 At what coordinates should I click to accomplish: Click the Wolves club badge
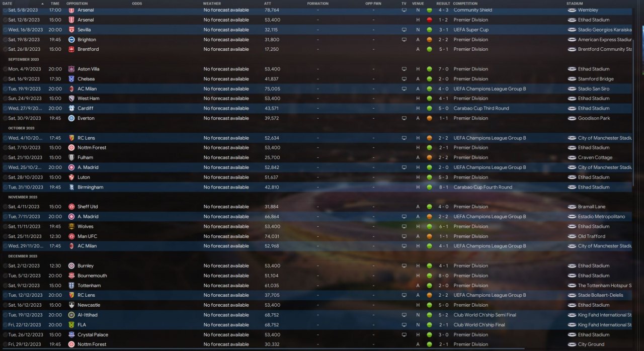71,226
